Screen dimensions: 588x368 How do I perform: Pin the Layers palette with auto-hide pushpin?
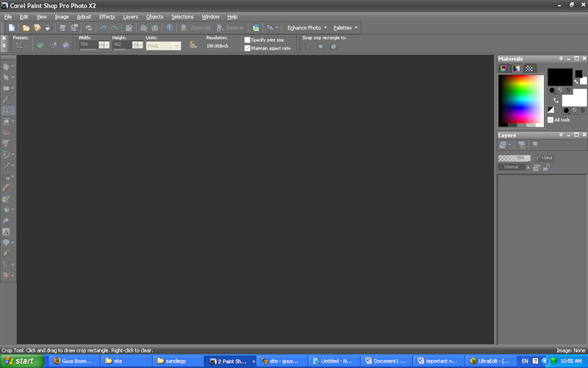(561, 135)
